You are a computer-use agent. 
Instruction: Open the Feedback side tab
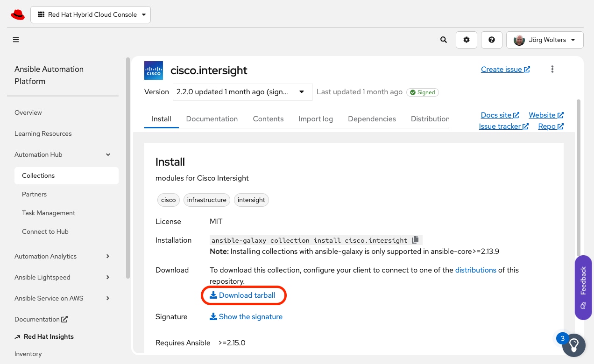[583, 287]
